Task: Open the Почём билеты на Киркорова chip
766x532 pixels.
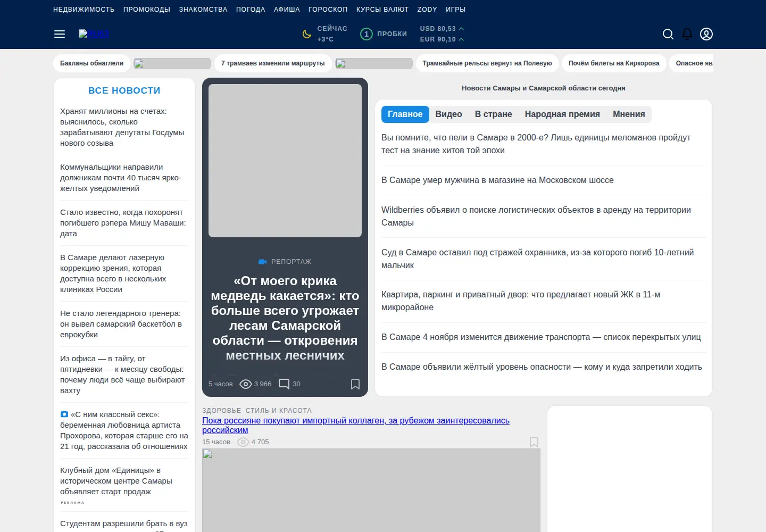Action: point(614,63)
